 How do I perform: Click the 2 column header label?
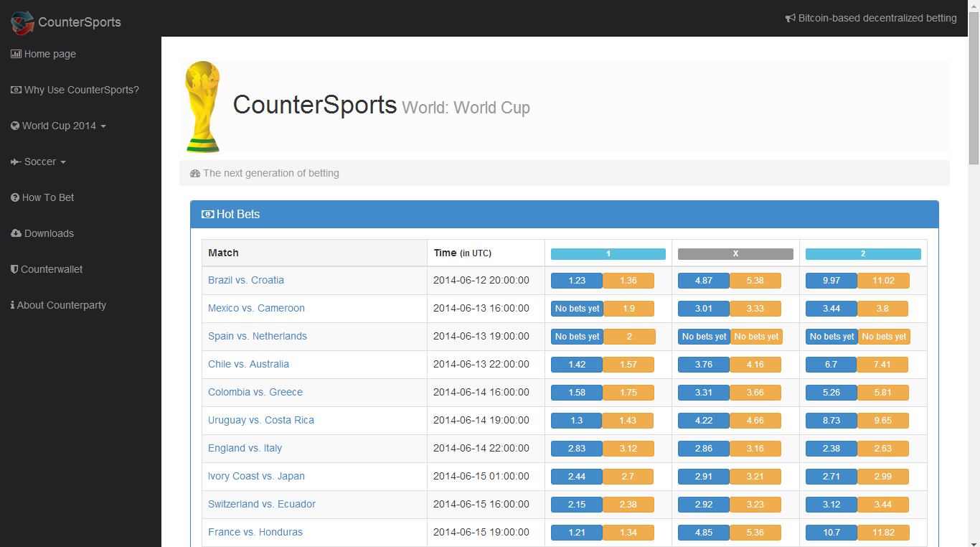click(863, 254)
